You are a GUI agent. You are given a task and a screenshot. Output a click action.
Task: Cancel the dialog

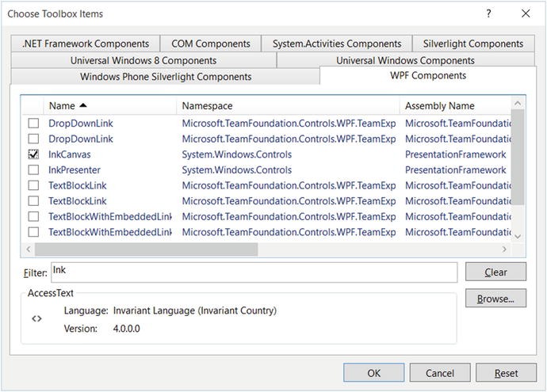click(440, 373)
